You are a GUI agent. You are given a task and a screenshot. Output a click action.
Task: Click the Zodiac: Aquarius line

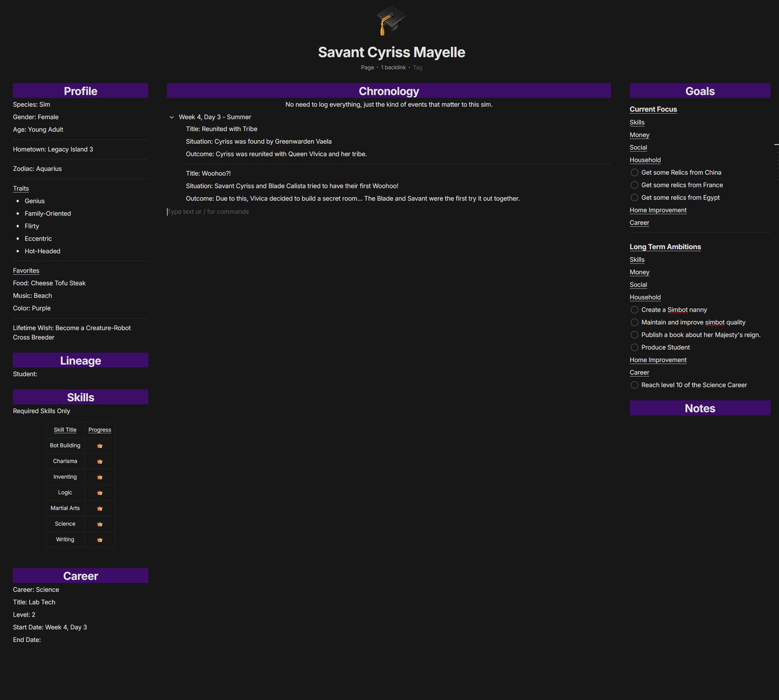37,169
